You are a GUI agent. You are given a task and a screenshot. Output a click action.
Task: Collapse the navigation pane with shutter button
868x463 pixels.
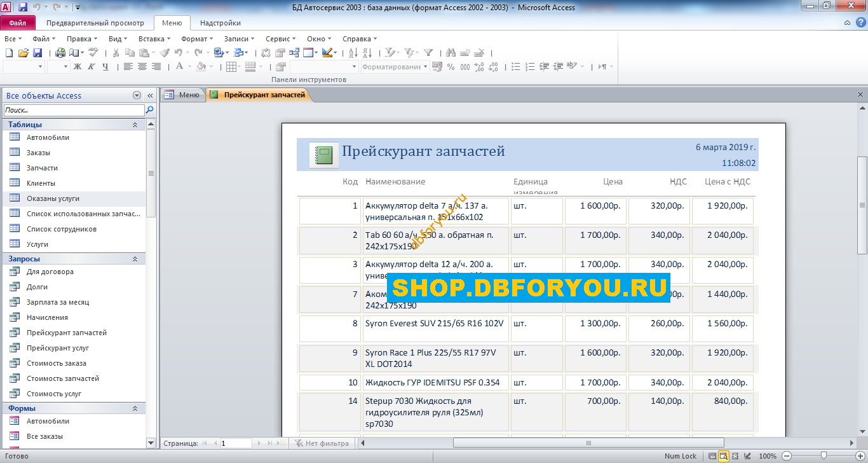[x=151, y=95]
